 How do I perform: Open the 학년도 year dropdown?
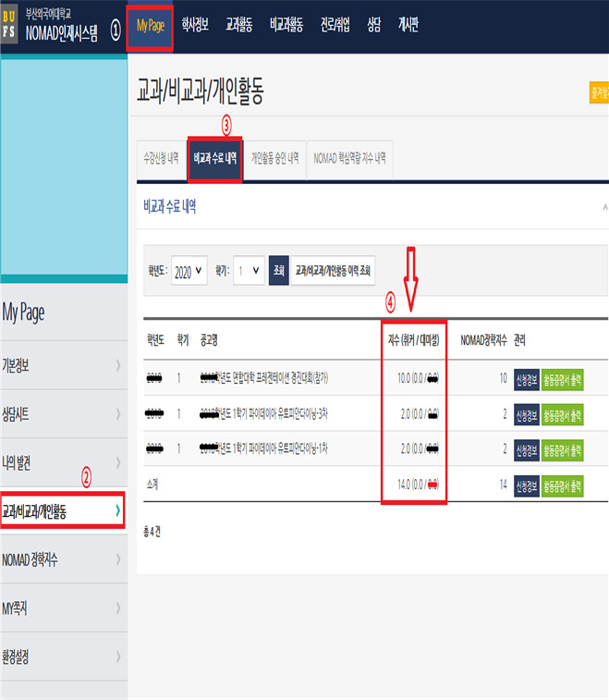pyautogui.click(x=189, y=272)
